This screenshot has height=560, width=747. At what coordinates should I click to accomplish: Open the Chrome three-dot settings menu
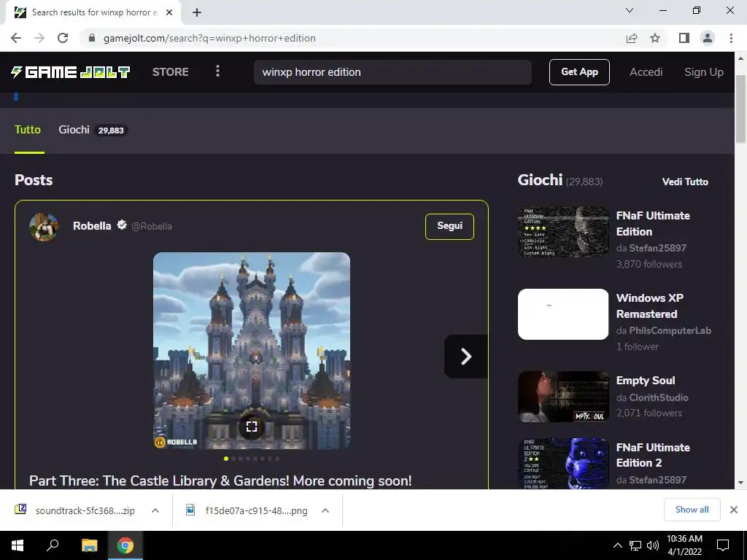(x=731, y=38)
